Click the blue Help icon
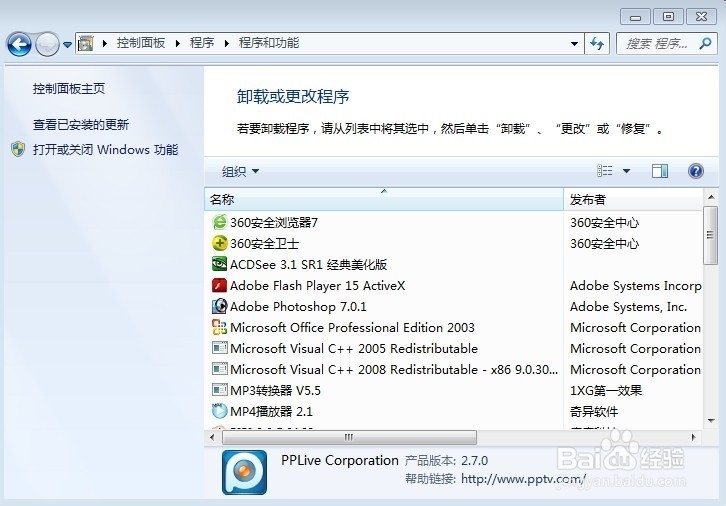The width and height of the screenshot is (726, 506). (x=695, y=171)
